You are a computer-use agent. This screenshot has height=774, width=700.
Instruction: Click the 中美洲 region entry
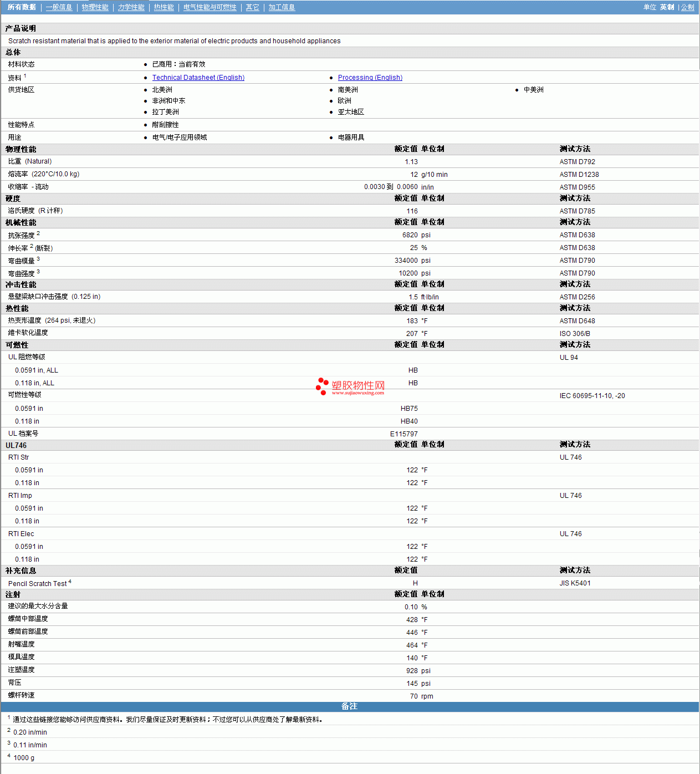tap(534, 90)
